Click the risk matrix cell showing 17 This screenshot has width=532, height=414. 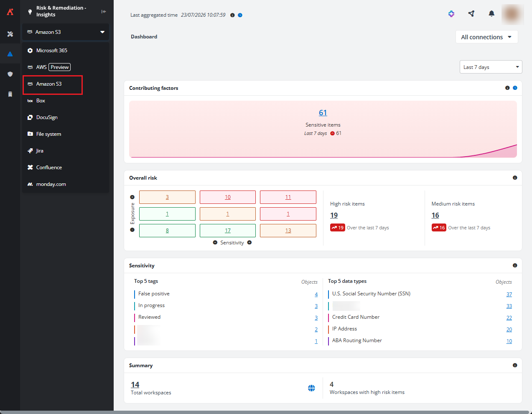[228, 231]
